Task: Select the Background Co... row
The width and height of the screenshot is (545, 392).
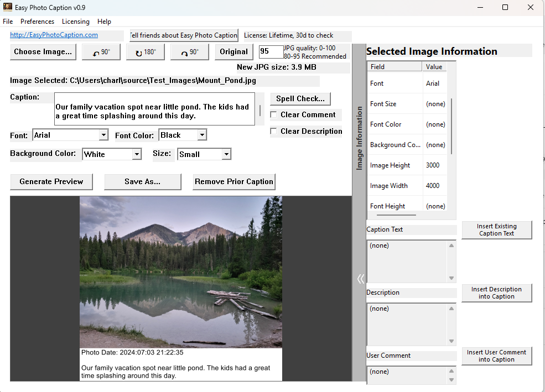Action: click(407, 145)
